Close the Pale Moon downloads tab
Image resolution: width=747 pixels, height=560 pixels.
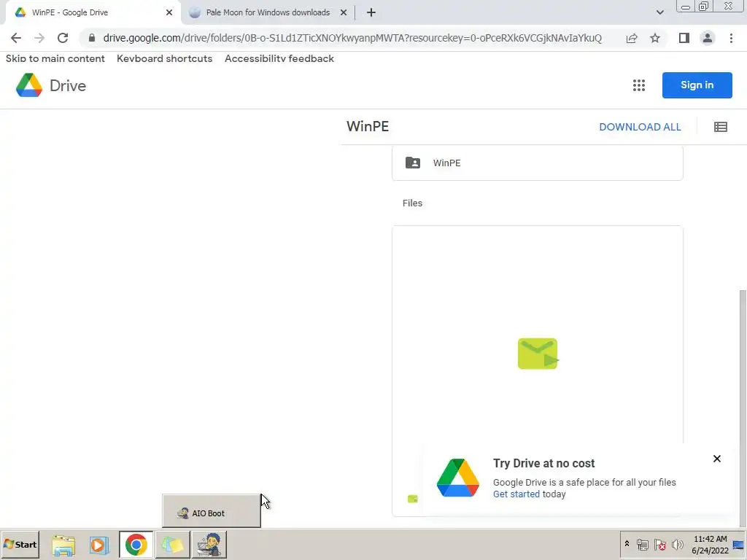344,12
